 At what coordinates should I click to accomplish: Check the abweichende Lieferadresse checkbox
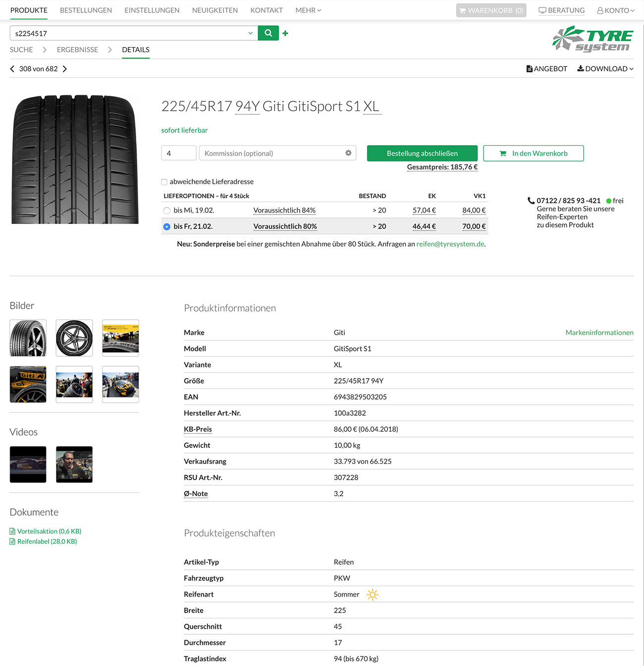click(164, 181)
